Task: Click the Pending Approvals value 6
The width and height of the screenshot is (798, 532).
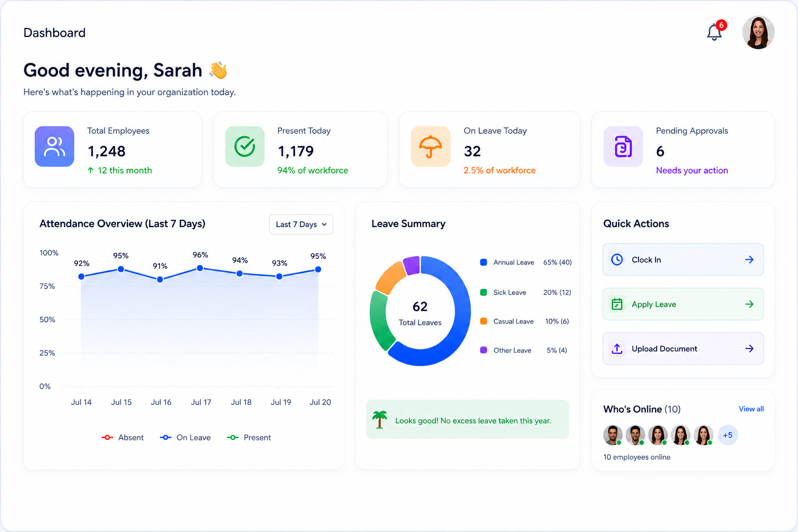Action: (660, 151)
